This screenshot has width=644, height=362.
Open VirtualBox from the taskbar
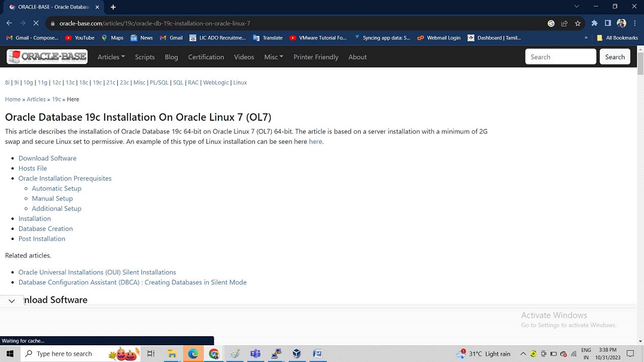(x=297, y=354)
